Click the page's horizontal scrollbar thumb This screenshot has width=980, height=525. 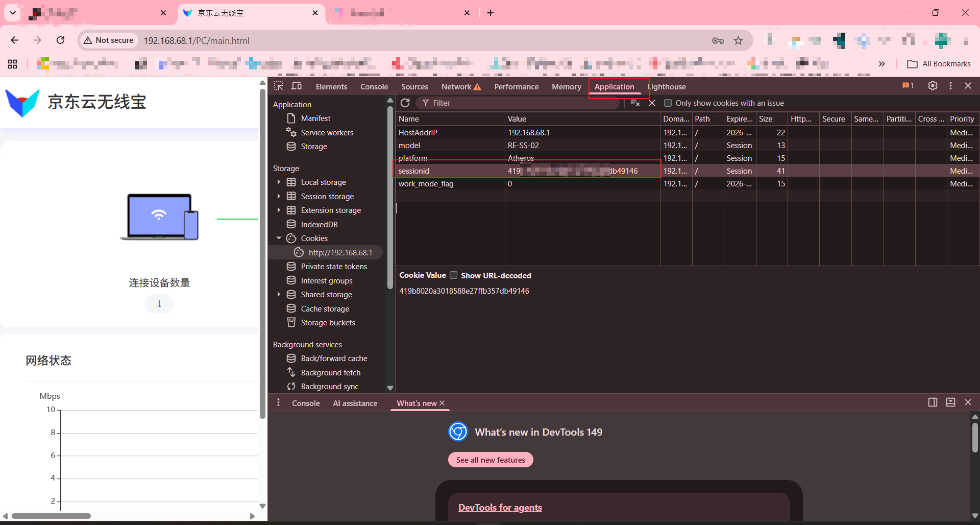[51, 516]
